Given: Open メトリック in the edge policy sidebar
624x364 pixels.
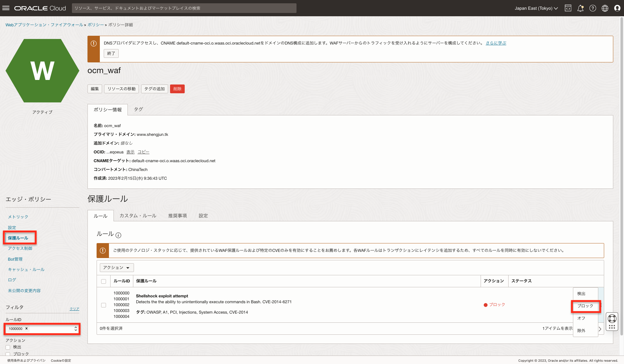Looking at the screenshot, I should [x=18, y=217].
